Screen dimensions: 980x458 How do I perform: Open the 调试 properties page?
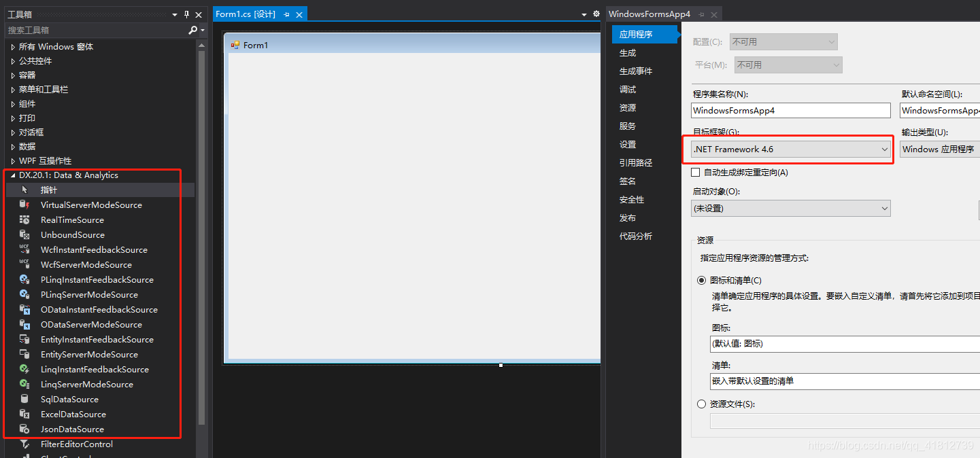click(x=628, y=89)
